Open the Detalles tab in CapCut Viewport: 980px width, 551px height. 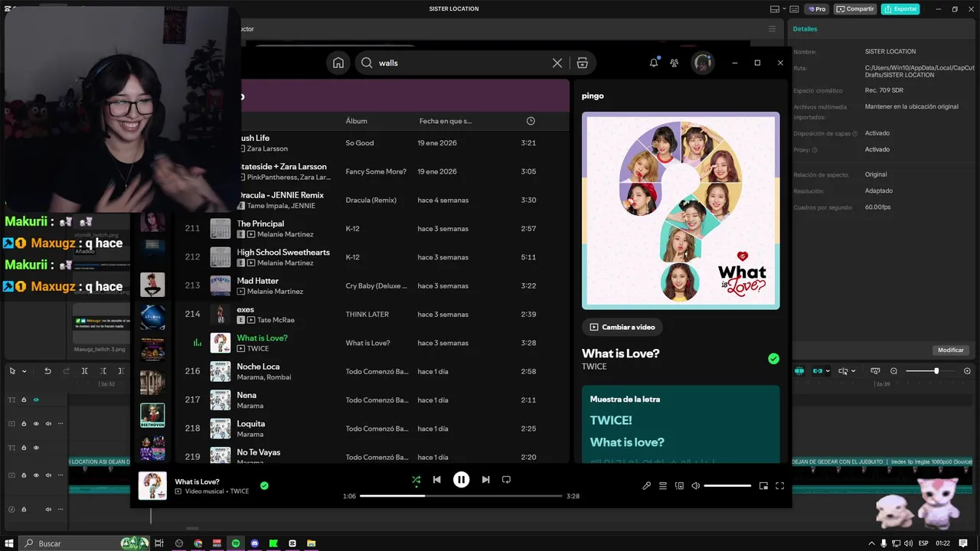pyautogui.click(x=805, y=29)
